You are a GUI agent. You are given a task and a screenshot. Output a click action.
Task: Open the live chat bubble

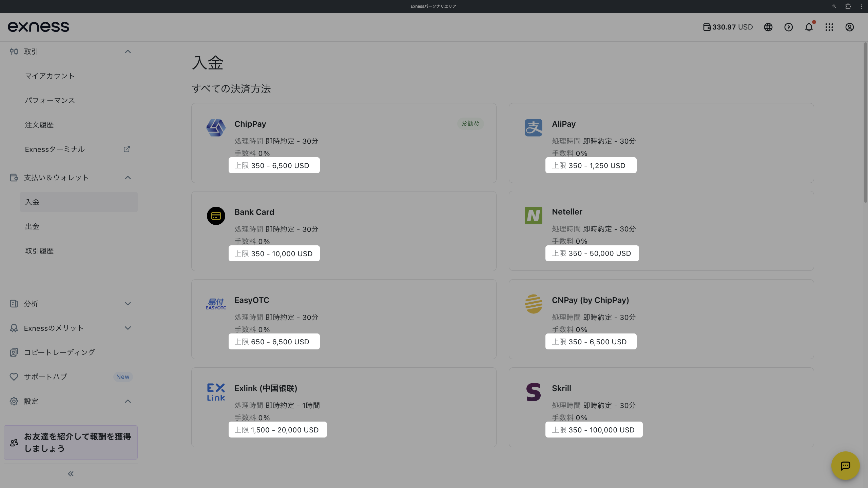click(846, 466)
